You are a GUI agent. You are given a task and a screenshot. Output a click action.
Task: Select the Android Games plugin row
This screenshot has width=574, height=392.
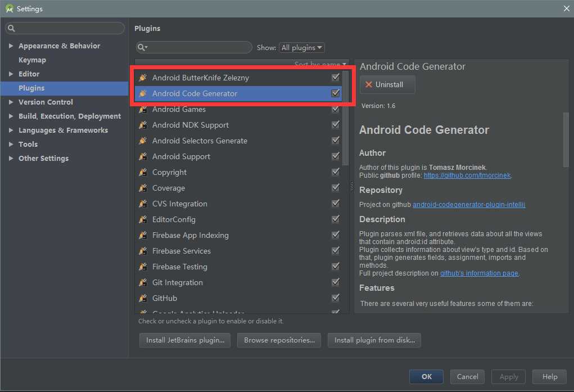(x=238, y=109)
